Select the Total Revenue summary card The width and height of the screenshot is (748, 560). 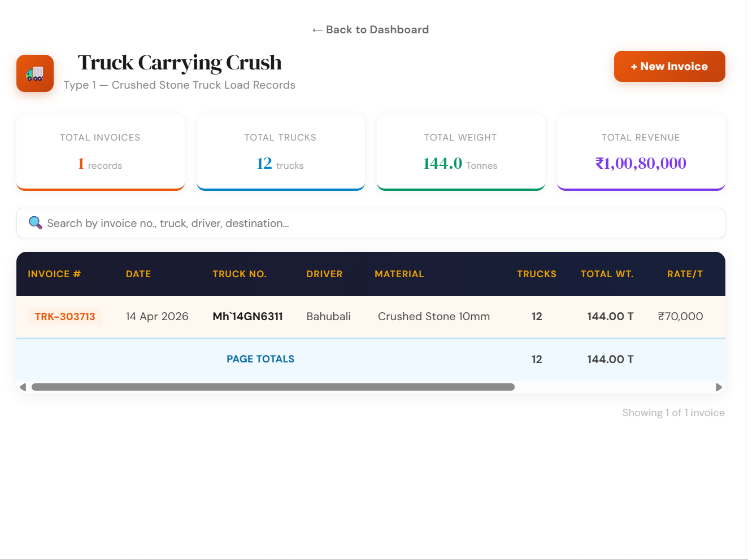641,152
